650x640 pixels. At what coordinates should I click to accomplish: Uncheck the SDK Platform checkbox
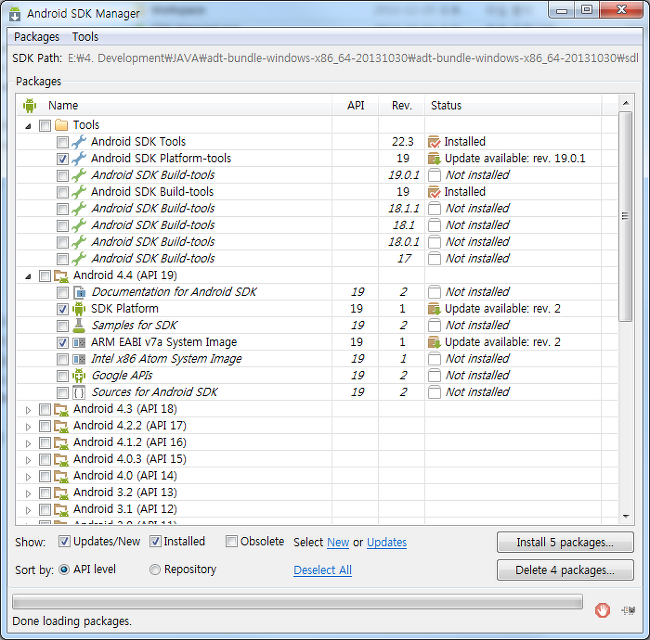63,309
